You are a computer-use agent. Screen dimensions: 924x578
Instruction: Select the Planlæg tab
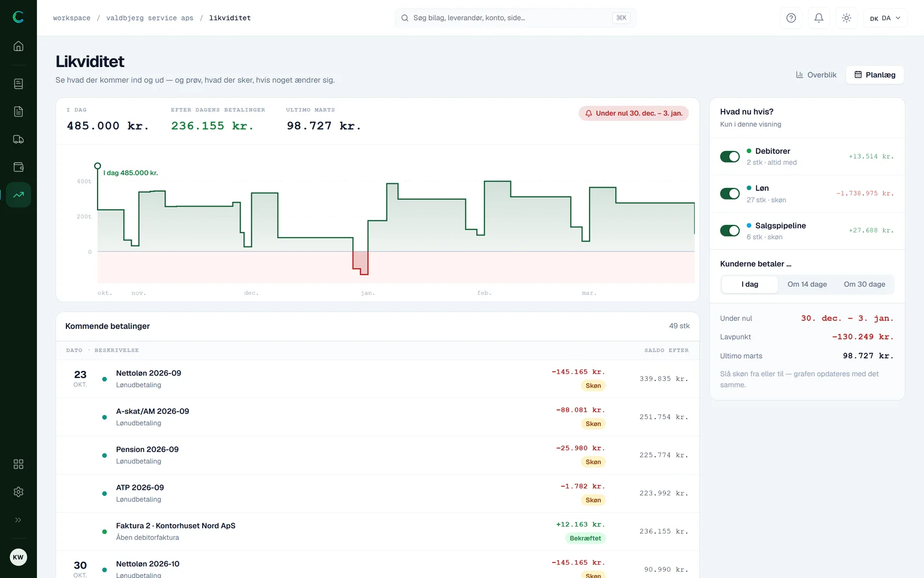[875, 75]
